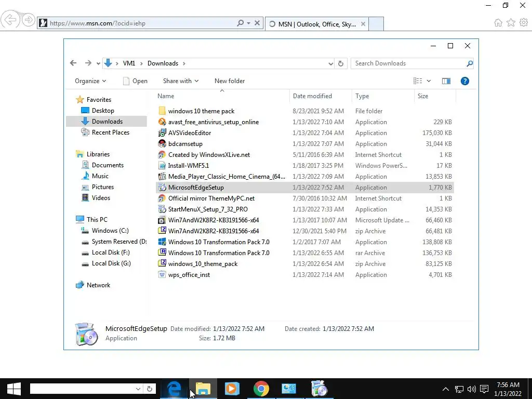Click the Search Downloads field
This screenshot has width=532, height=399.
click(x=409, y=63)
